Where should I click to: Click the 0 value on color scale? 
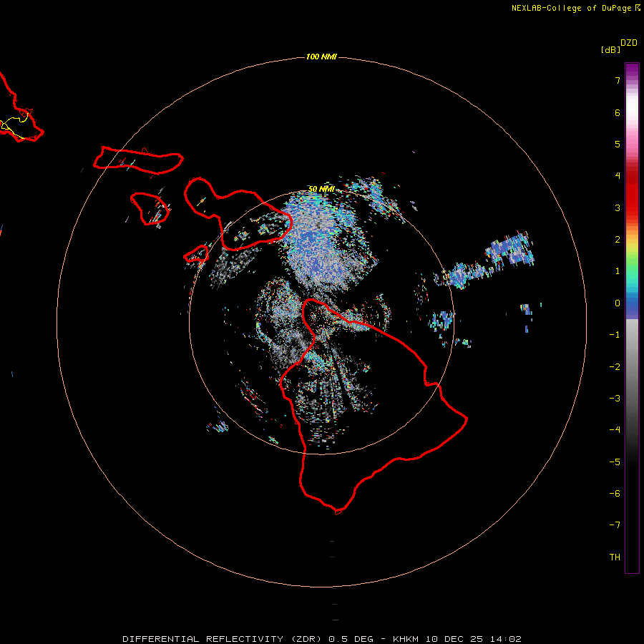(618, 303)
